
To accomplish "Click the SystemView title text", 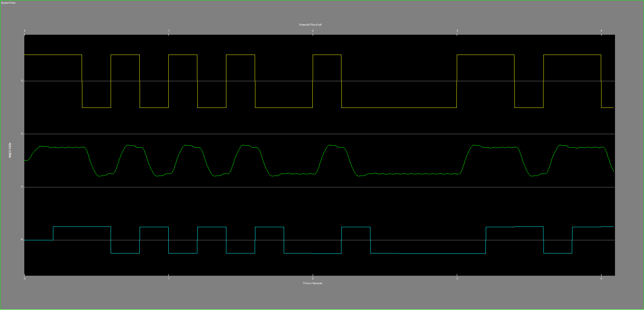I will point(8,3).
